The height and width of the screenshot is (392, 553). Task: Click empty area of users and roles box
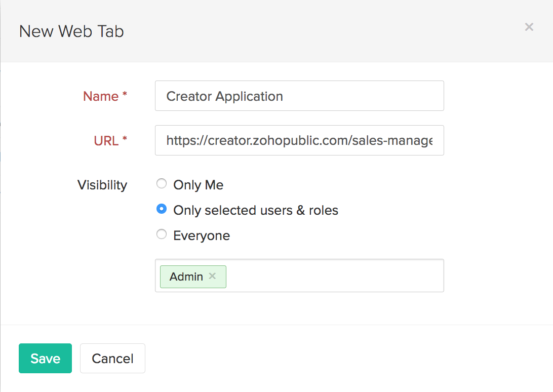pos(334,276)
